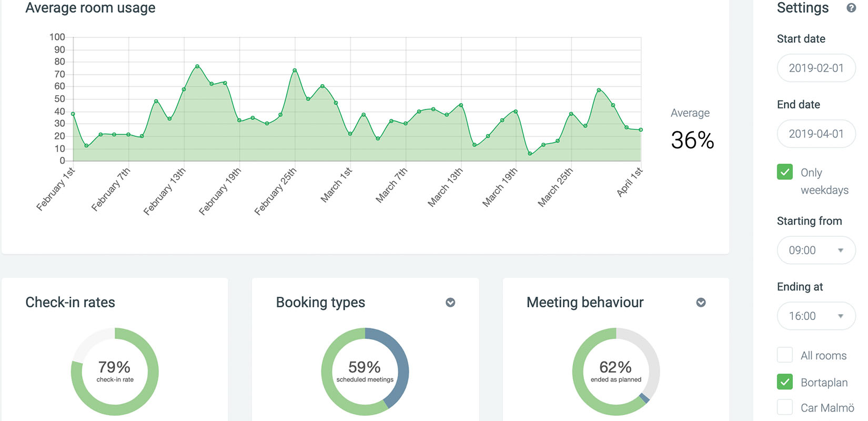
Task: Uncheck the Only weekdays checkbox
Action: 785,172
